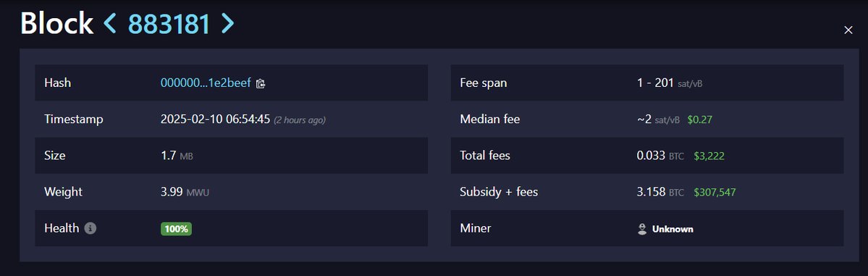The height and width of the screenshot is (276, 868).
Task: Click the 3.99 MWU weight value
Action: click(x=185, y=192)
